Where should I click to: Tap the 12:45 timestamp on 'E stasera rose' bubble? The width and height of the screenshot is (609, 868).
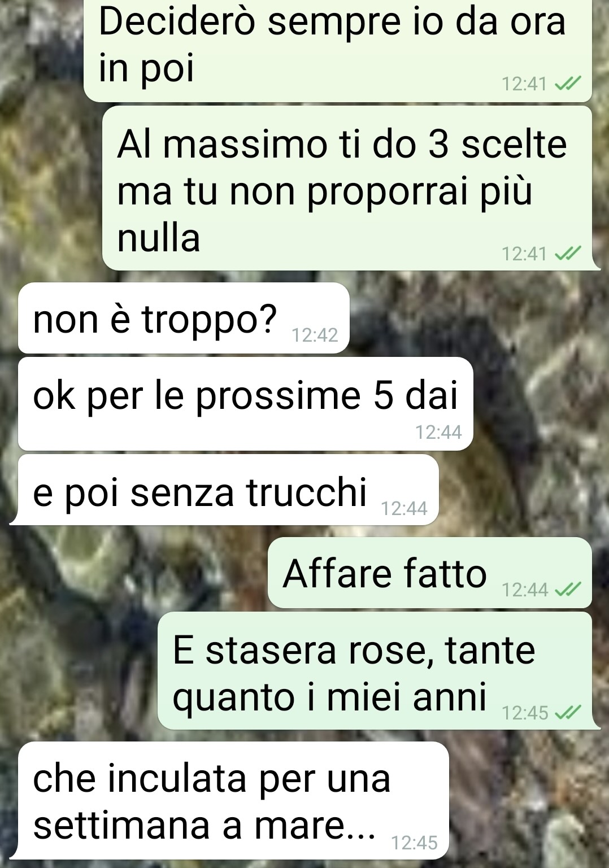(525, 713)
